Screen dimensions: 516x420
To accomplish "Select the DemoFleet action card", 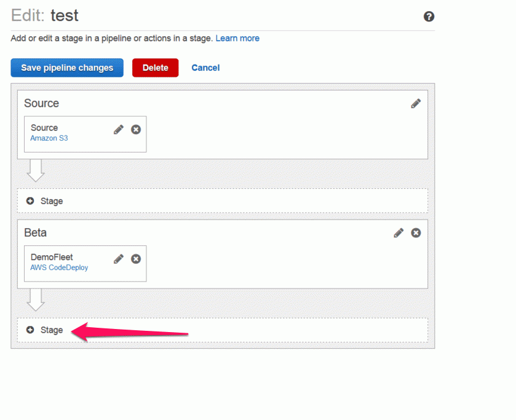I will tap(85, 263).
